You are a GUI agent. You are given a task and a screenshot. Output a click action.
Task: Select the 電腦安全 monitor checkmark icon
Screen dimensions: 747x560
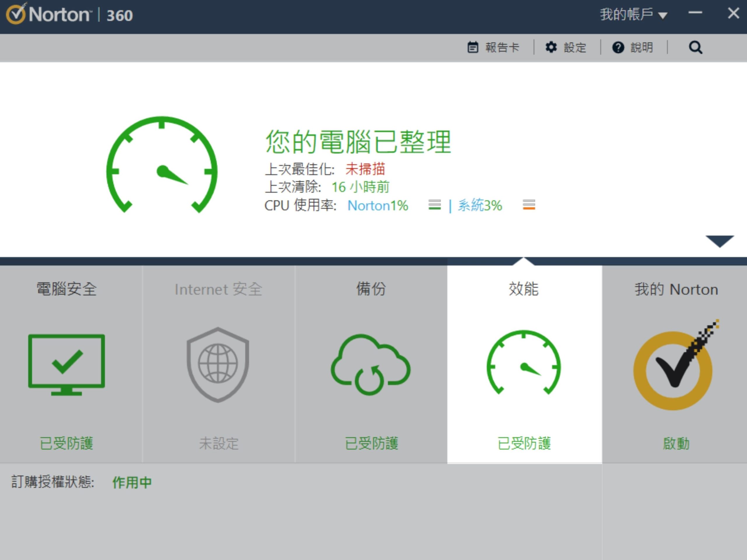coord(67,365)
